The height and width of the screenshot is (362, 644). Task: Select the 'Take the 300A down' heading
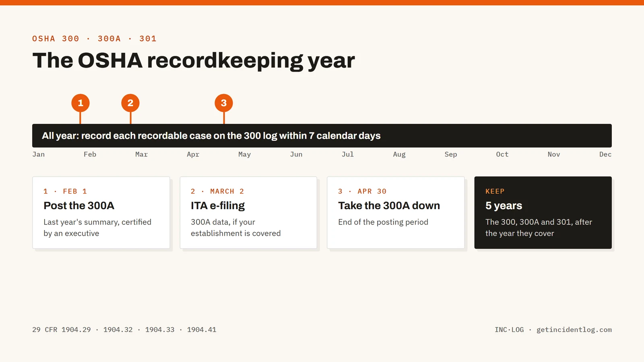(x=389, y=206)
